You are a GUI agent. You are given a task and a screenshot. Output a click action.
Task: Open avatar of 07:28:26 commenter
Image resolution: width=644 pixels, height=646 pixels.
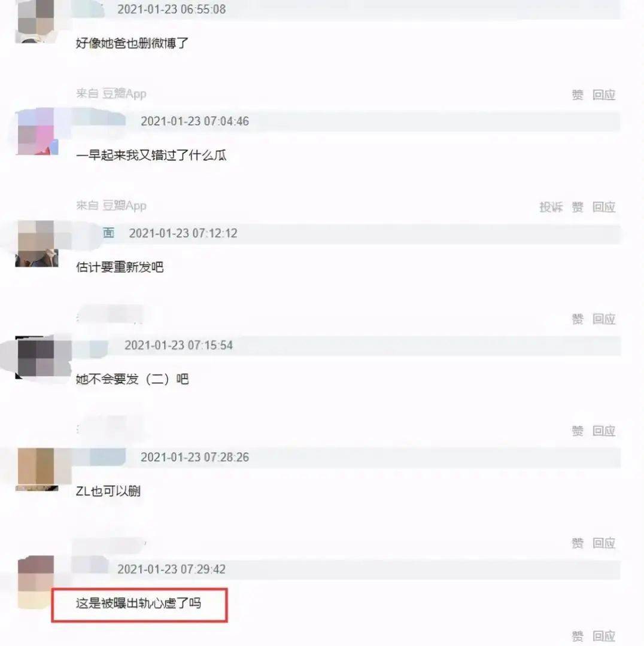pos(37,470)
